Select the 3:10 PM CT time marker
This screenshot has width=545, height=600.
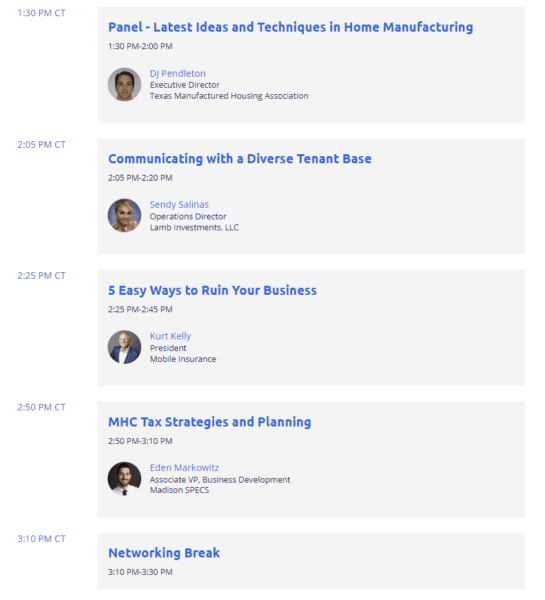point(41,539)
